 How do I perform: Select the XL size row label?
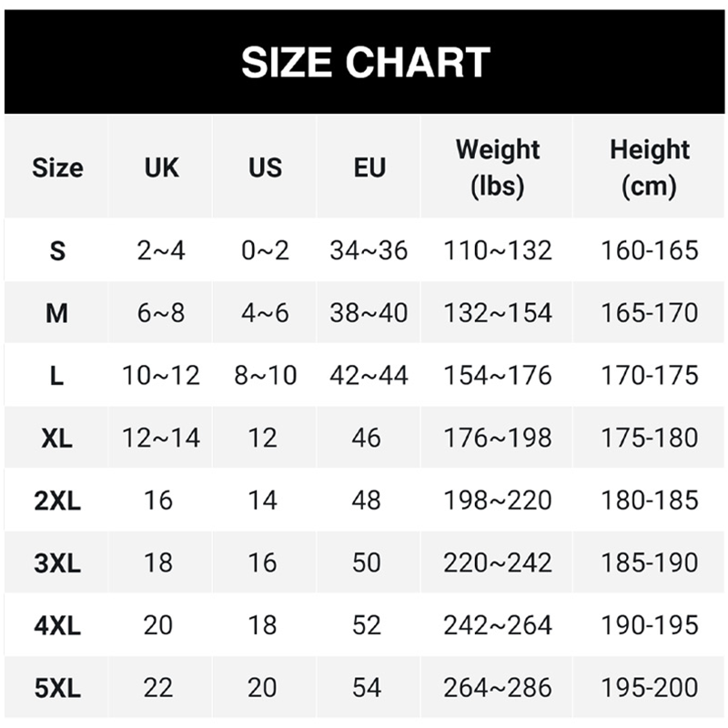coord(57,438)
